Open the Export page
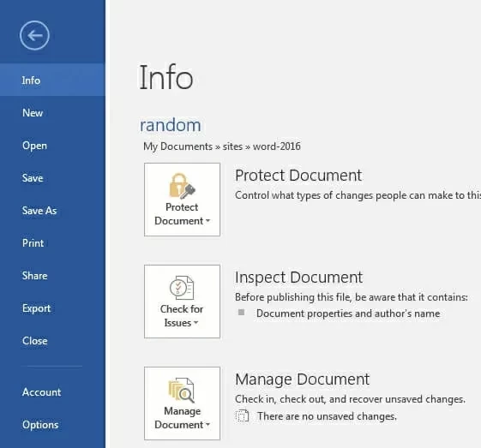The height and width of the screenshot is (448, 481). [52, 308]
